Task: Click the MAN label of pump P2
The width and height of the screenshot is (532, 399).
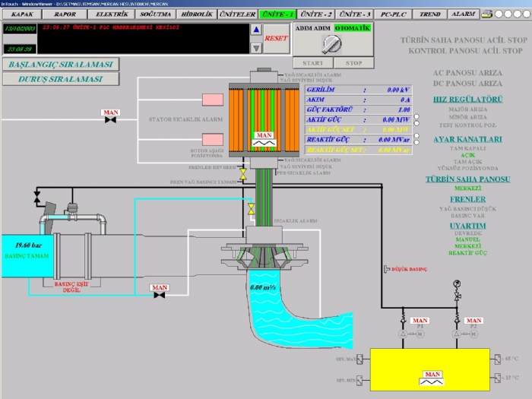Action: click(473, 321)
